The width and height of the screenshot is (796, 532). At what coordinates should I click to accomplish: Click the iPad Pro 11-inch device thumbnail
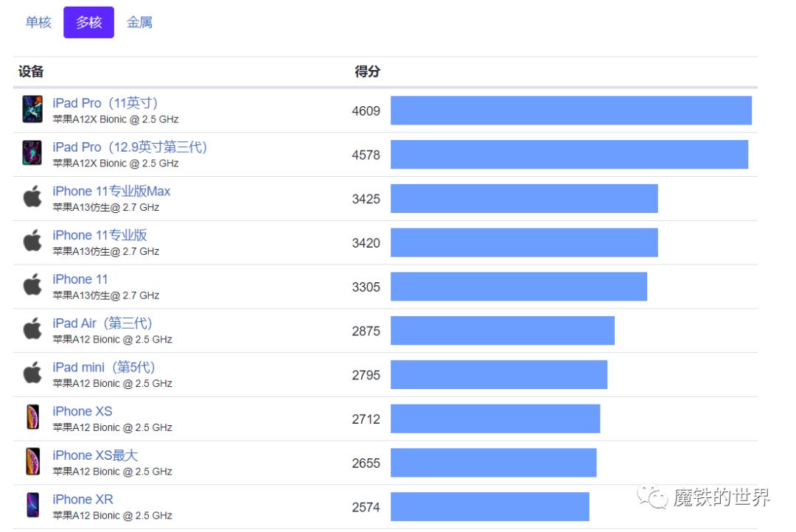tap(32, 109)
